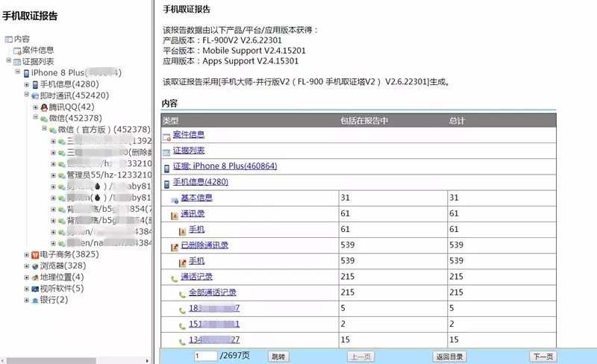Screen dimensions: 597x364
Task: Select 案件信息 in the left tree
Action: [38, 50]
